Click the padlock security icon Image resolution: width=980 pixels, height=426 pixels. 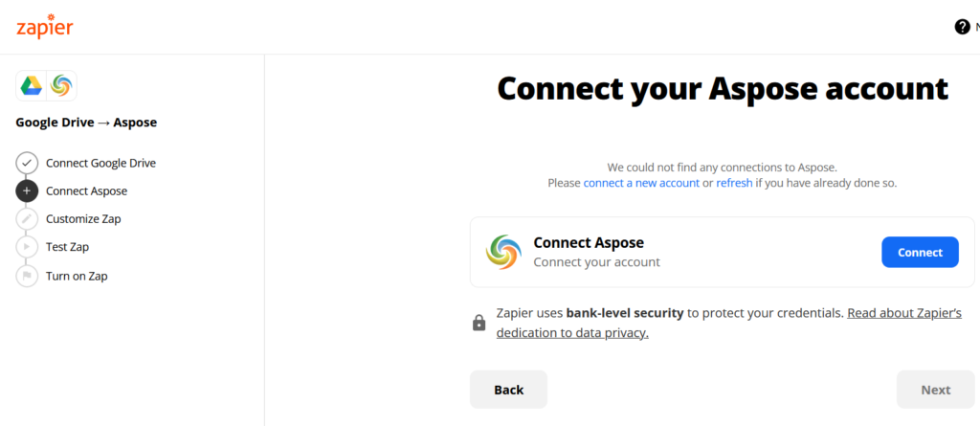pyautogui.click(x=479, y=323)
